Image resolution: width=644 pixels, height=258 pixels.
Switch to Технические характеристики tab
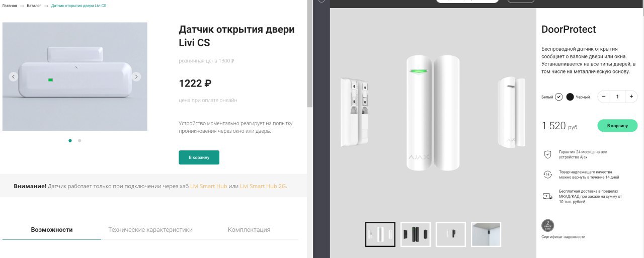coord(150,230)
